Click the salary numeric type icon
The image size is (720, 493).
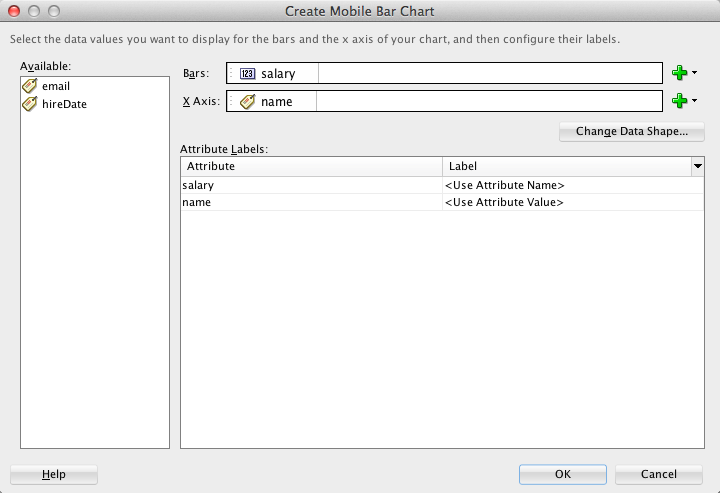tap(248, 73)
